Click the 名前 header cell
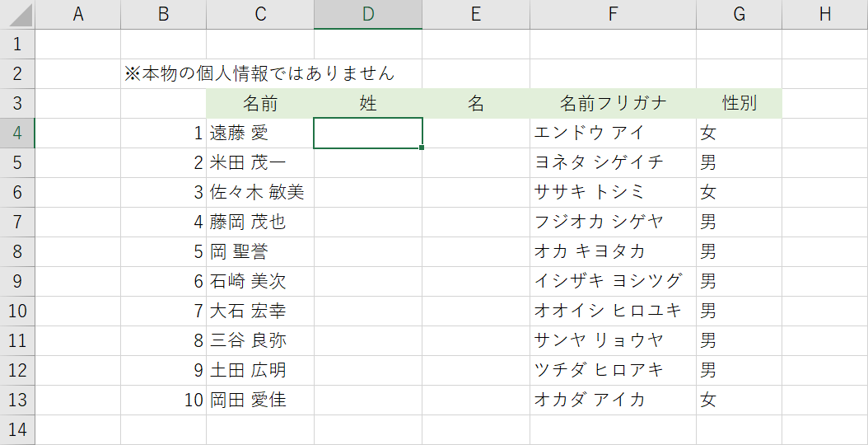The image size is (868, 445). 260,103
